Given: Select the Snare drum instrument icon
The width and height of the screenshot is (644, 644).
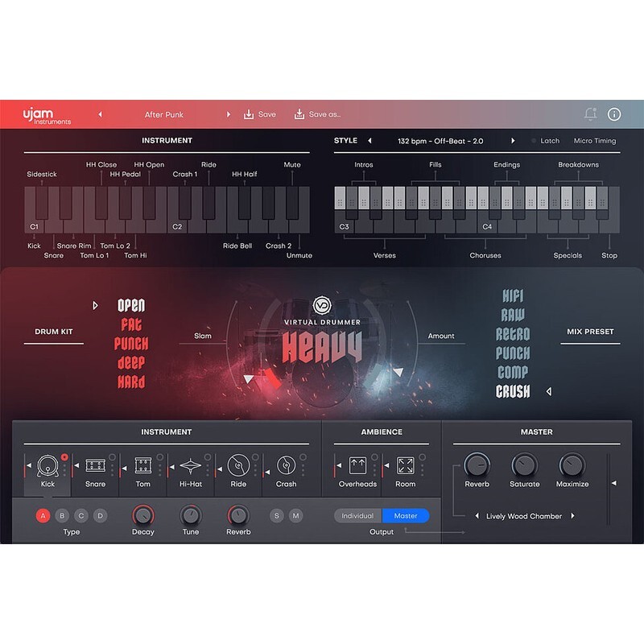Looking at the screenshot, I should (95, 465).
